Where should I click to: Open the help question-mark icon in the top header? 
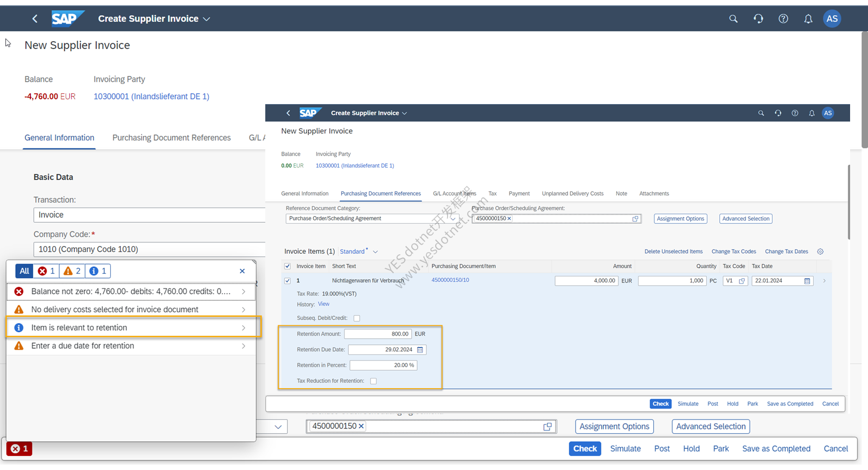(783, 19)
